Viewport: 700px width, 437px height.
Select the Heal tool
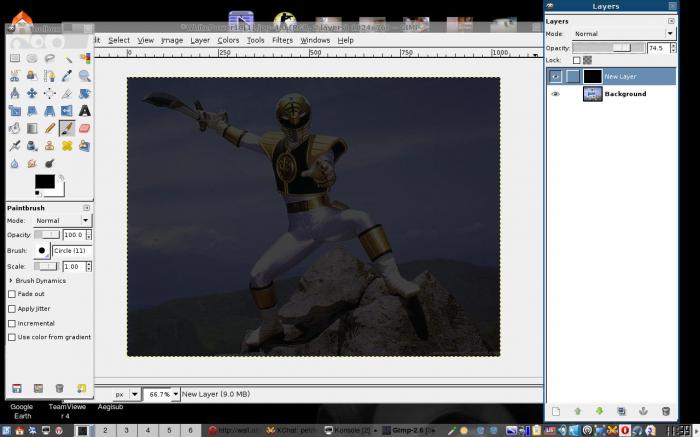click(67, 146)
